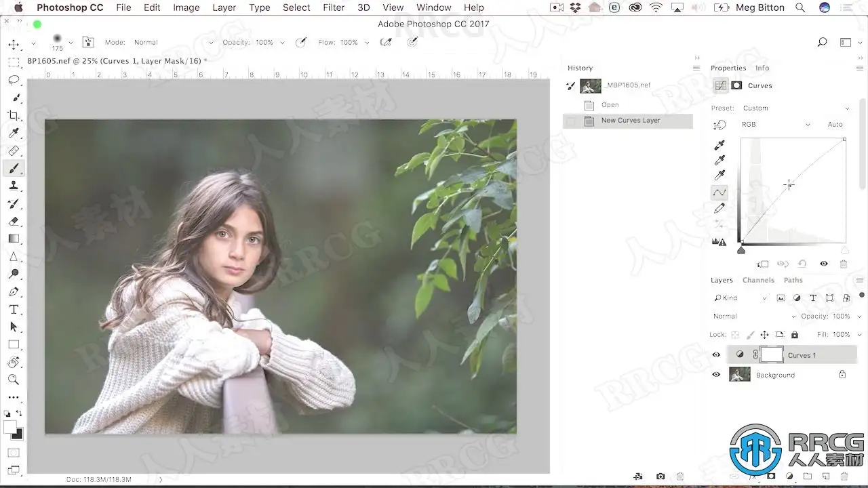The width and height of the screenshot is (868, 488).
Task: Expand the Curves Preset dropdown
Action: coord(793,108)
